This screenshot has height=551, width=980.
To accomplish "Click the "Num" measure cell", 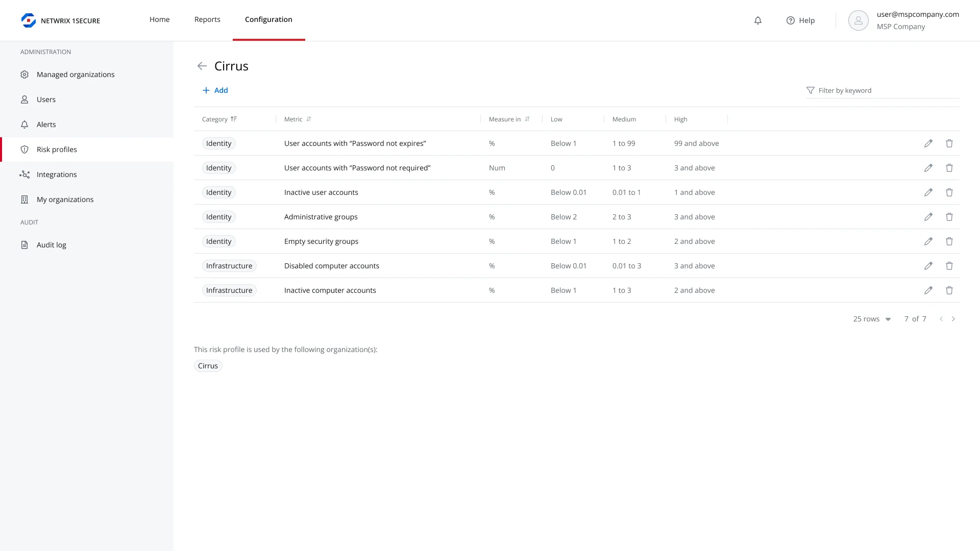I will tap(497, 168).
